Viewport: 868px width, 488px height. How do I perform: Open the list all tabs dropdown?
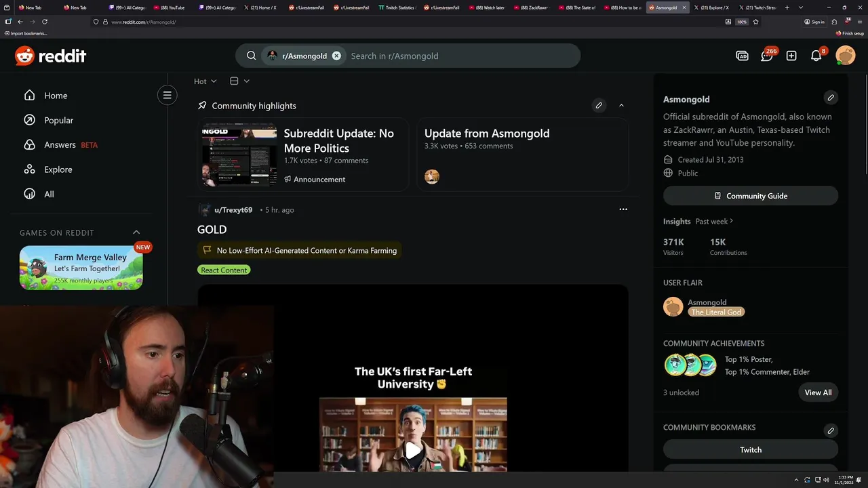(801, 7)
